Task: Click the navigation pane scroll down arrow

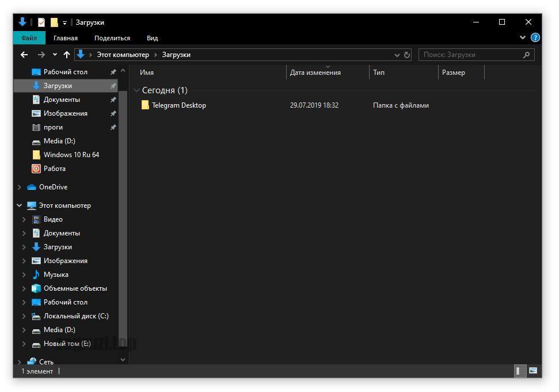Action: (x=123, y=360)
